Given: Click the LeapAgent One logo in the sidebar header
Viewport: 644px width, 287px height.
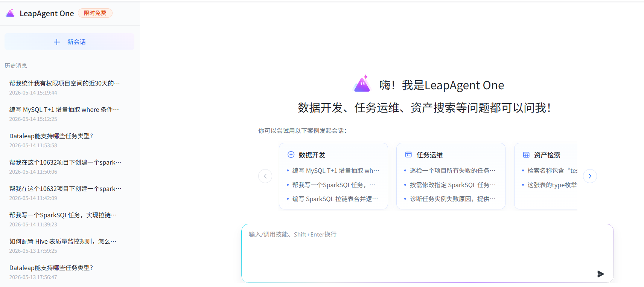Looking at the screenshot, I should [x=10, y=13].
